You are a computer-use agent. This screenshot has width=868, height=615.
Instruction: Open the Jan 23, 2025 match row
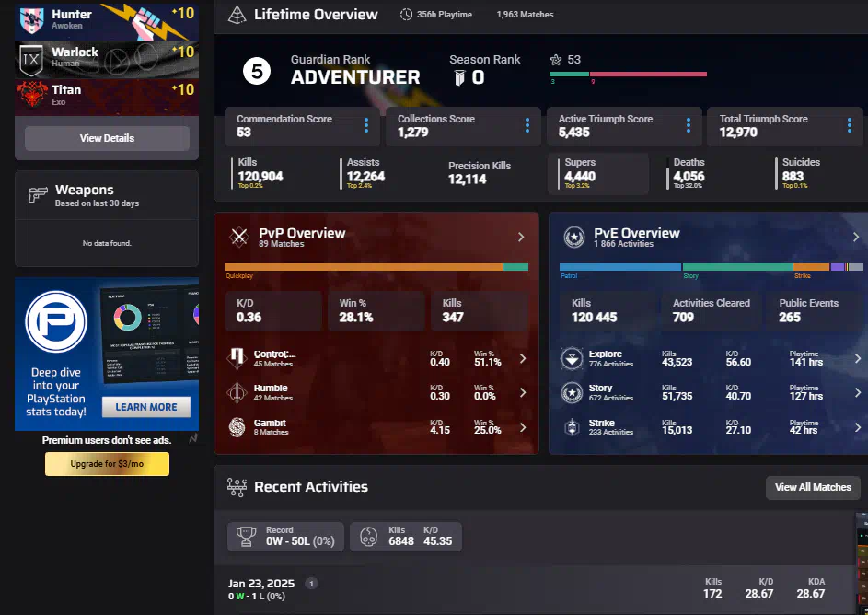[x=460, y=588]
